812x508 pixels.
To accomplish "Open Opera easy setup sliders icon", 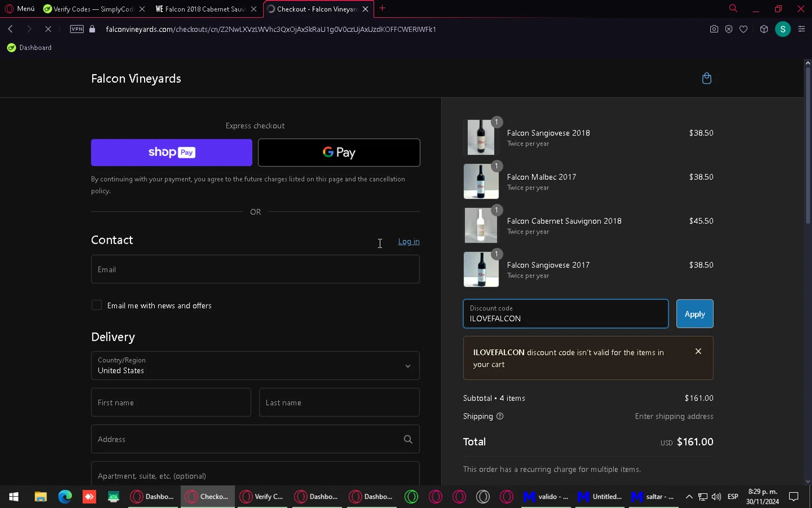I will coord(802,29).
